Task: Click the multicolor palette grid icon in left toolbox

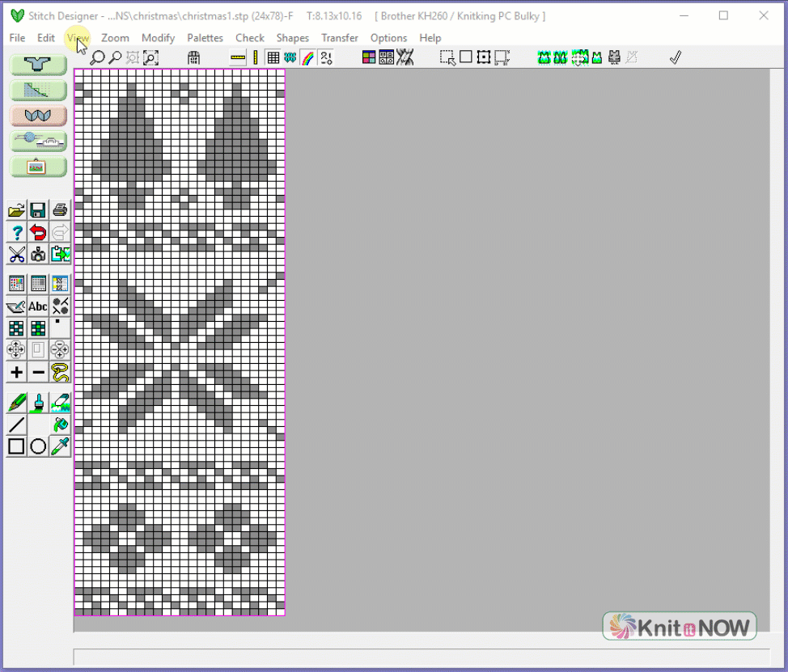Action: (16, 284)
